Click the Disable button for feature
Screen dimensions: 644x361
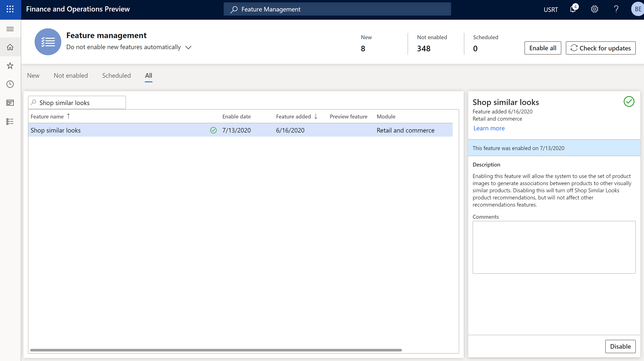tap(620, 346)
